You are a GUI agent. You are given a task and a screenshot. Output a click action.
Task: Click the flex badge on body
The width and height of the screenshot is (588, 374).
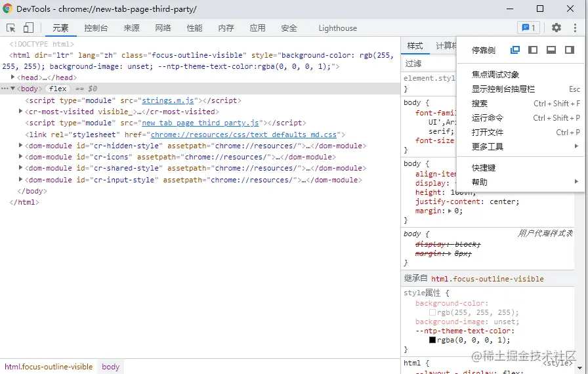(58, 89)
